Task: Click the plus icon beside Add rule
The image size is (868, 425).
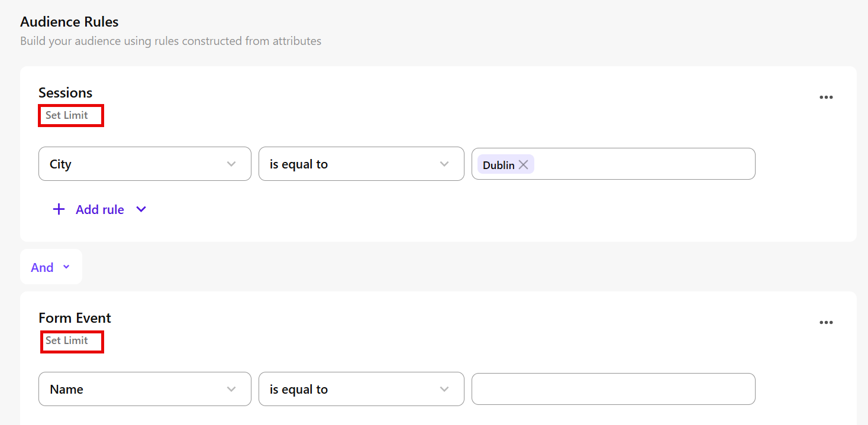Action: (59, 209)
